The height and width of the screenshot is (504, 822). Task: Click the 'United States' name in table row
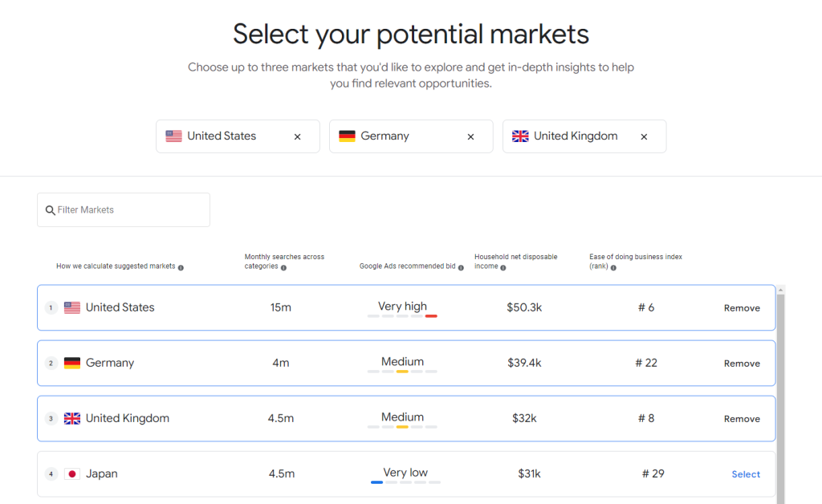(120, 307)
